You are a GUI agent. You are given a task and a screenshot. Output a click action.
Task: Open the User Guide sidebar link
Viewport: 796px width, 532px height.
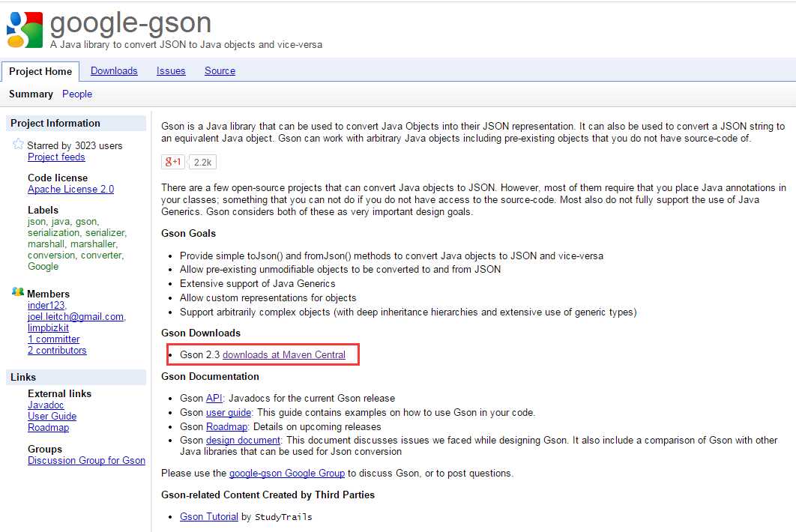52,416
